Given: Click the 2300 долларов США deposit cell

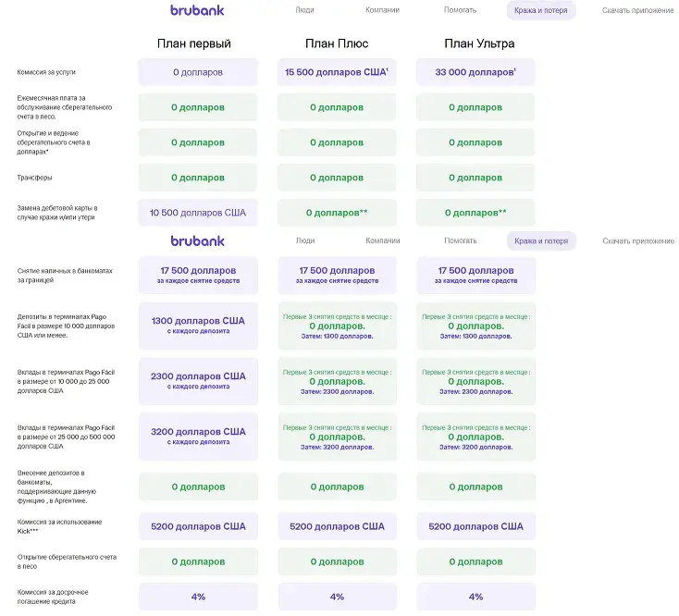Looking at the screenshot, I should pyautogui.click(x=198, y=381).
